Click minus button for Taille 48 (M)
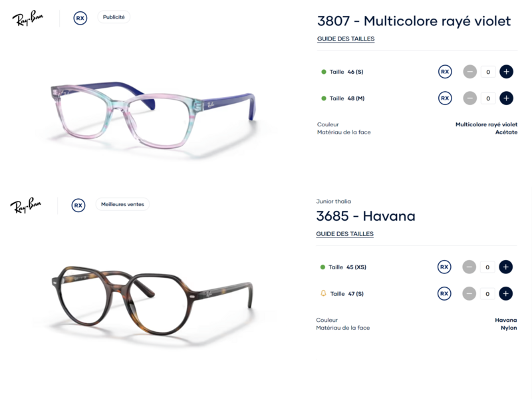This screenshot has width=532, height=399. click(x=470, y=98)
